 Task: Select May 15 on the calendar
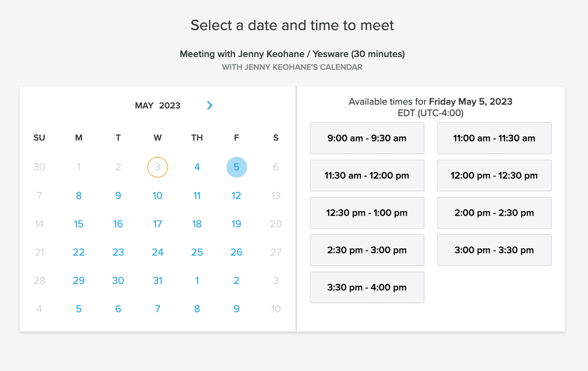point(79,224)
